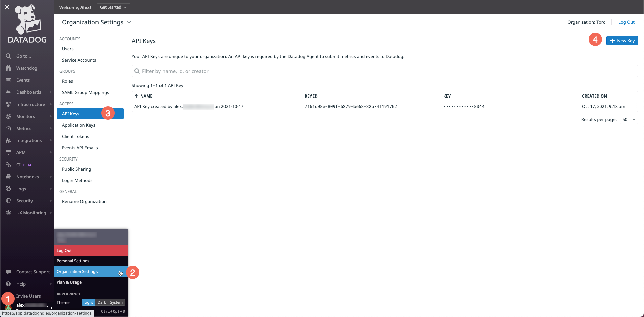Screen dimensions: 644x317
Task: Open Events API Emails page
Action: [x=80, y=148]
